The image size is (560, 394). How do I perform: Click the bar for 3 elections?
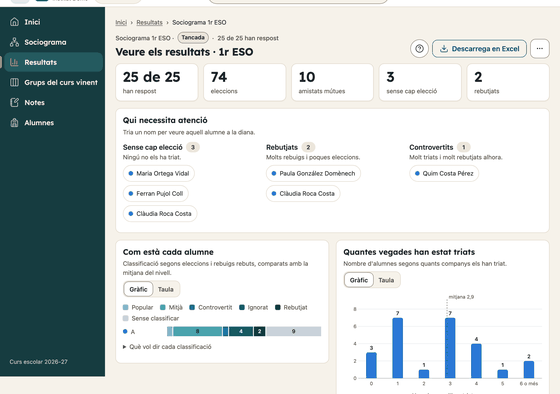click(450, 348)
